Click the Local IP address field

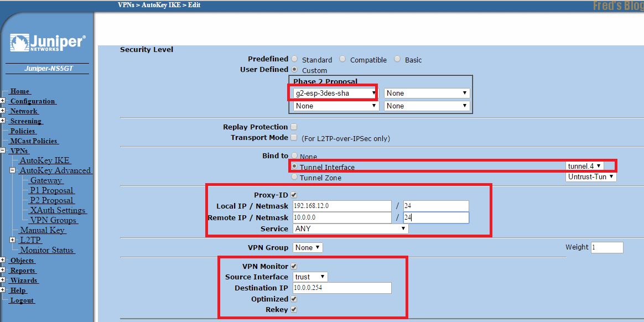(x=342, y=206)
